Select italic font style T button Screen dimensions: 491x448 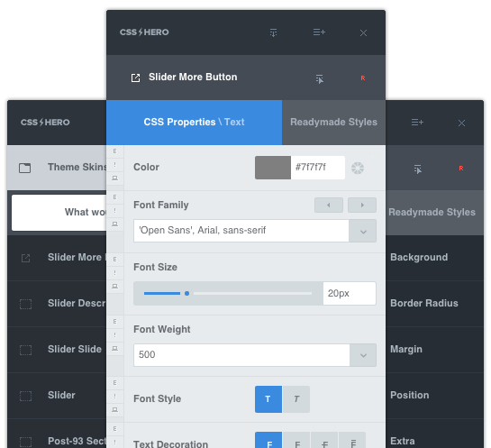(296, 399)
